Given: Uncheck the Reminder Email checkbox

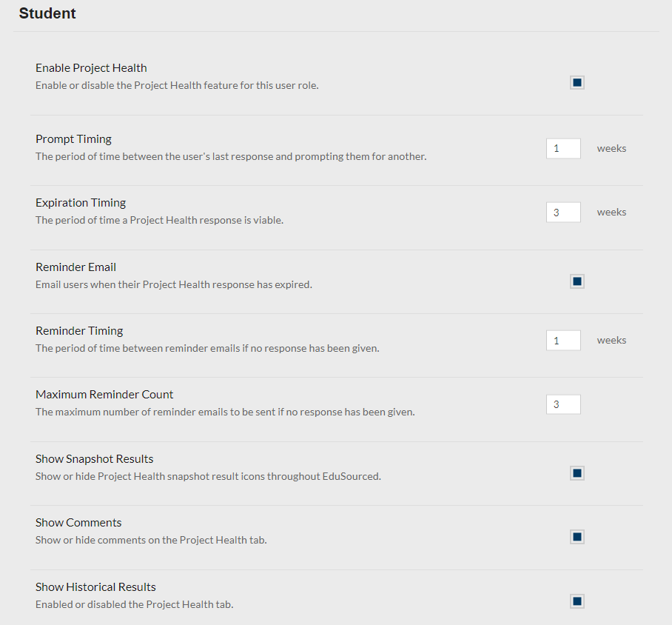Looking at the screenshot, I should pos(577,281).
